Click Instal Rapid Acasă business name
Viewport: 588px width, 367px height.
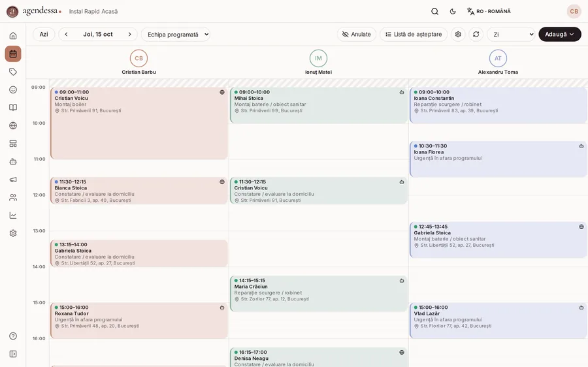[x=93, y=12]
